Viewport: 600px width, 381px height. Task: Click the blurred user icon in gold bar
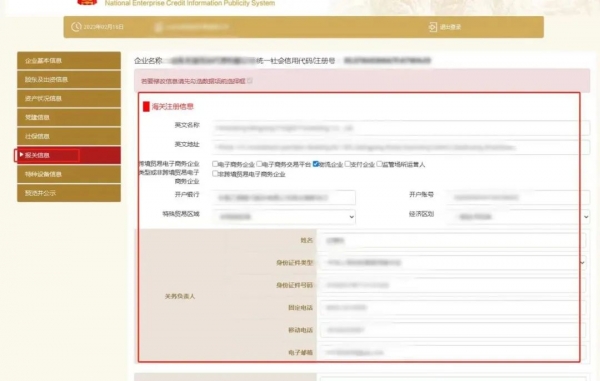click(158, 27)
